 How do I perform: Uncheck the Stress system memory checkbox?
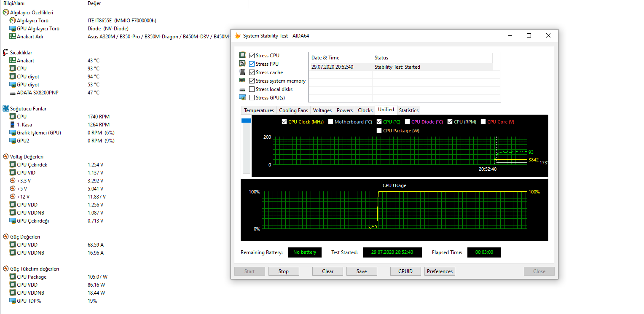(x=252, y=81)
